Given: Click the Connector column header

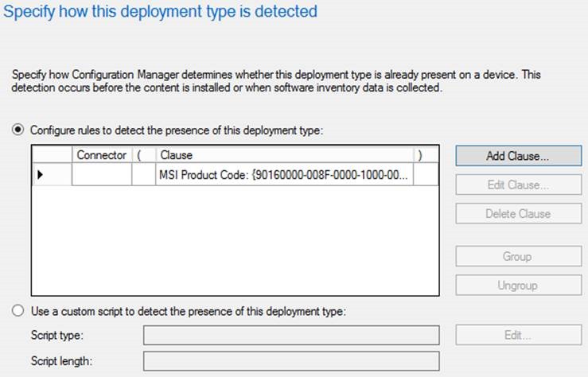Looking at the screenshot, I should click(102, 155).
